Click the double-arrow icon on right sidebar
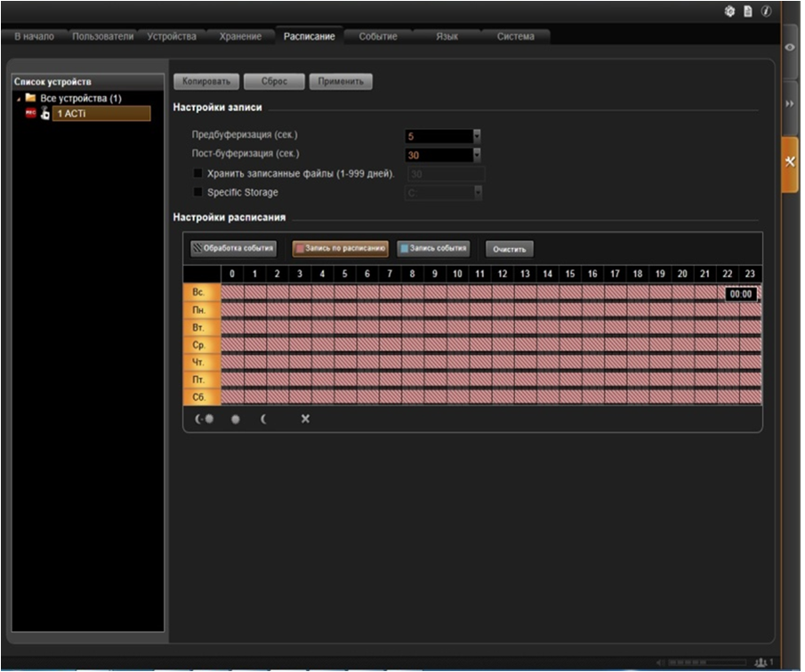Image resolution: width=805 pixels, height=672 pixels. pyautogui.click(x=790, y=104)
